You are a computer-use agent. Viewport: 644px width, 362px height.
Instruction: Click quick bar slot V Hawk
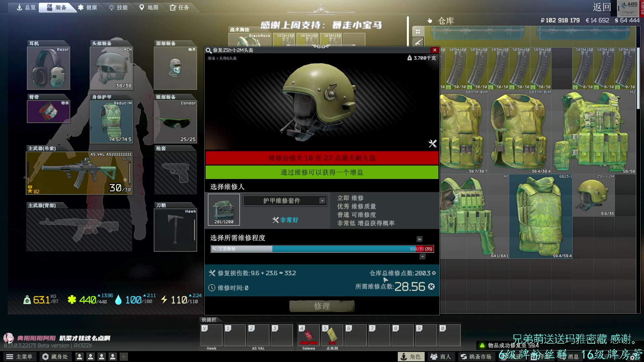coord(211,335)
